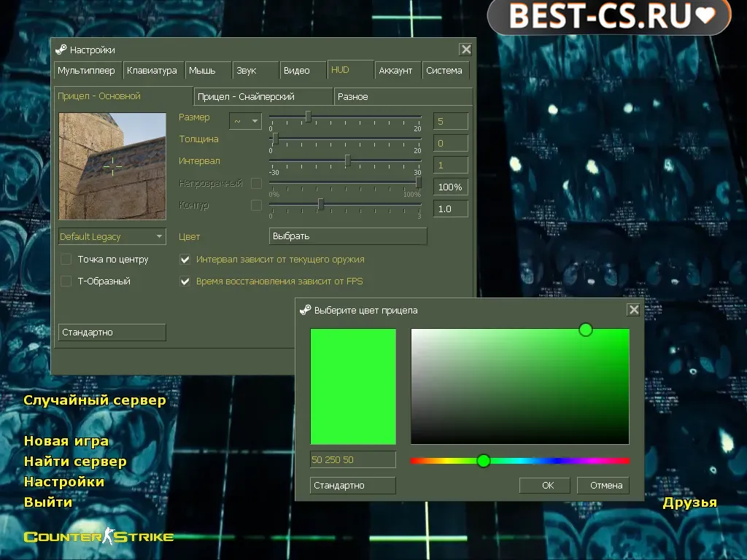Click the opacity field showing 100%
747x560 pixels.
click(x=451, y=187)
